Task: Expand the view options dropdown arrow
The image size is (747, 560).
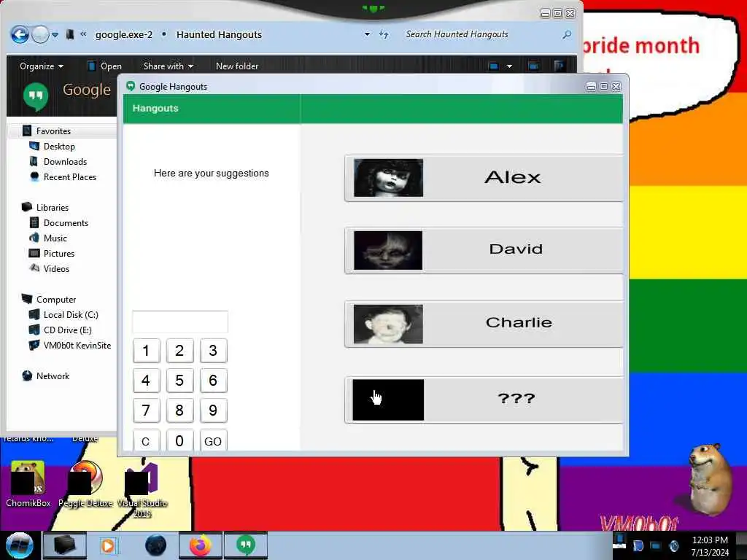Action: pos(509,66)
